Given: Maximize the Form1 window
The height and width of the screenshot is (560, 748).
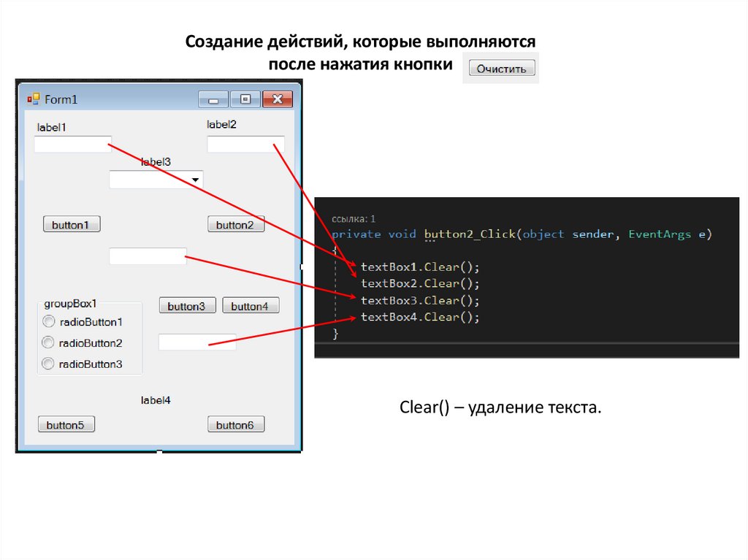Looking at the screenshot, I should coord(245,99).
